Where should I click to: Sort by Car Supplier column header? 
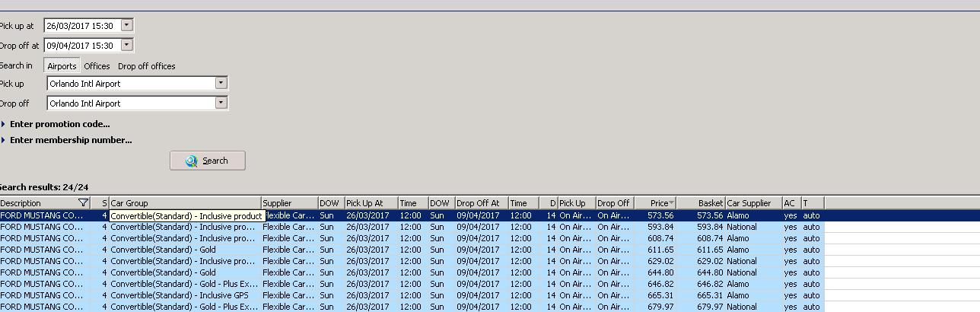pyautogui.click(x=753, y=203)
